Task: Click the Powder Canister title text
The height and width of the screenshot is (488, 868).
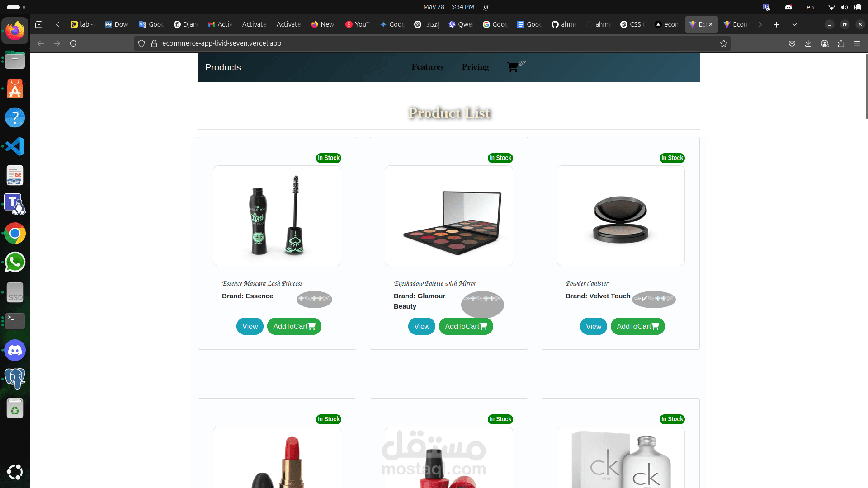Action: coord(587,283)
